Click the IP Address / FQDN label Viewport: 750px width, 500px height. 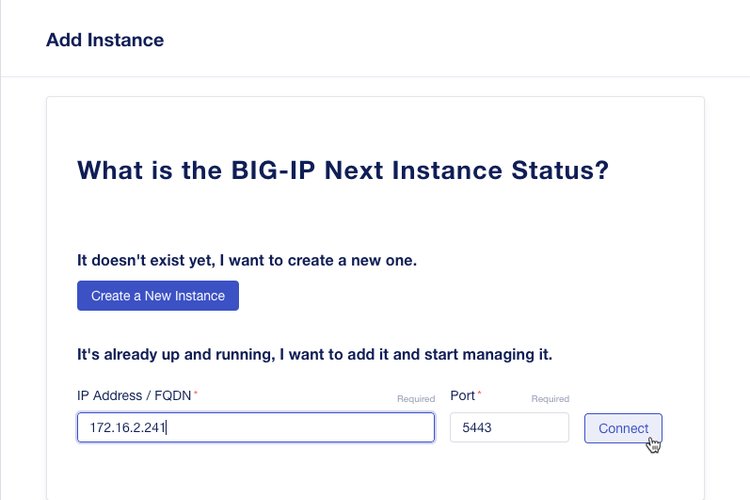click(134, 395)
